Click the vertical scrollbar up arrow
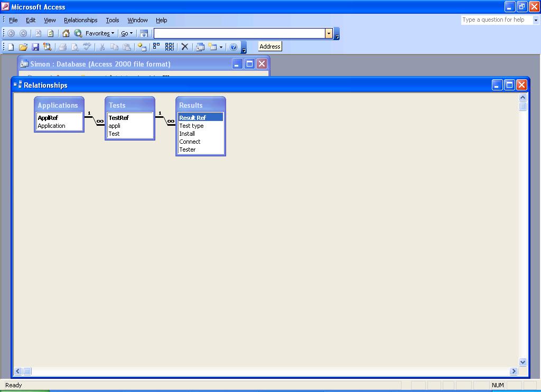Image resolution: width=541 pixels, height=392 pixels. pyautogui.click(x=523, y=97)
